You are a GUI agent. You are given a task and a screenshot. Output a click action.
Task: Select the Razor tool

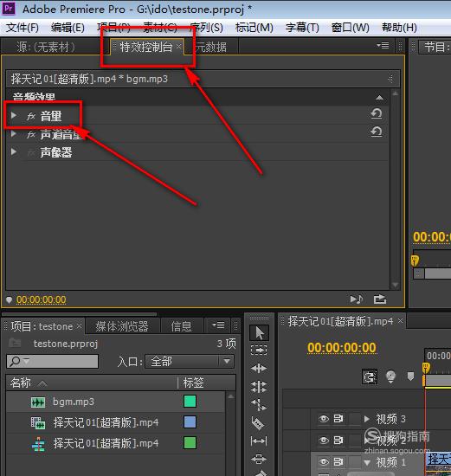pos(259,422)
